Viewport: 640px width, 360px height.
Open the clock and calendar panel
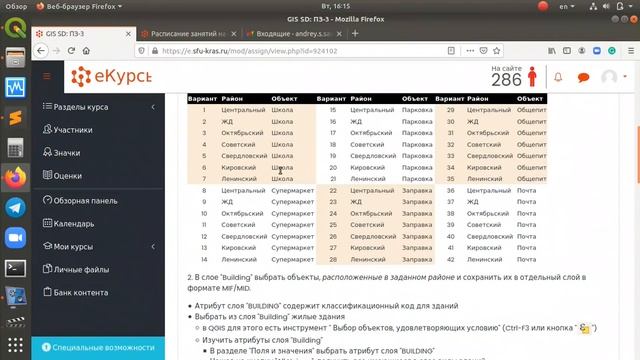click(x=336, y=6)
